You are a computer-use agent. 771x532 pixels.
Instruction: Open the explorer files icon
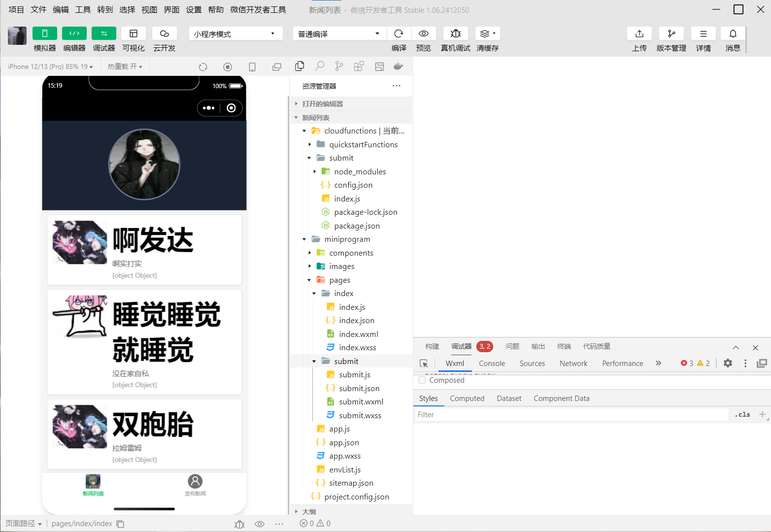coord(300,66)
